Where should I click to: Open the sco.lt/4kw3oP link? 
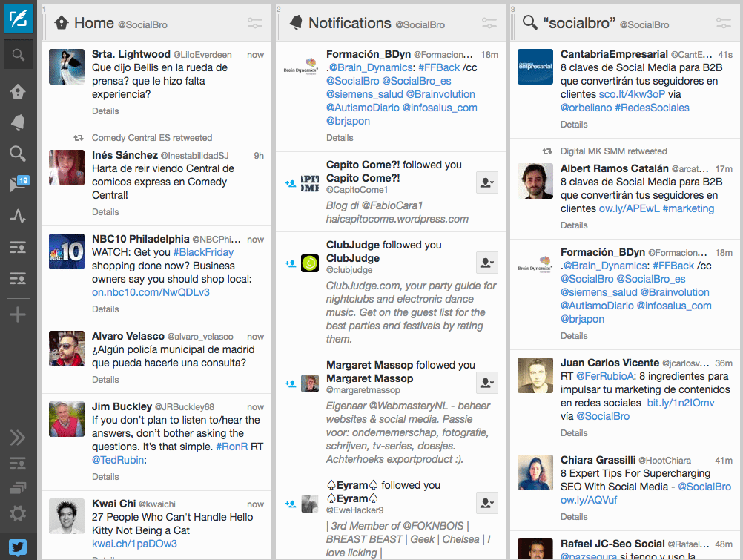click(x=632, y=94)
